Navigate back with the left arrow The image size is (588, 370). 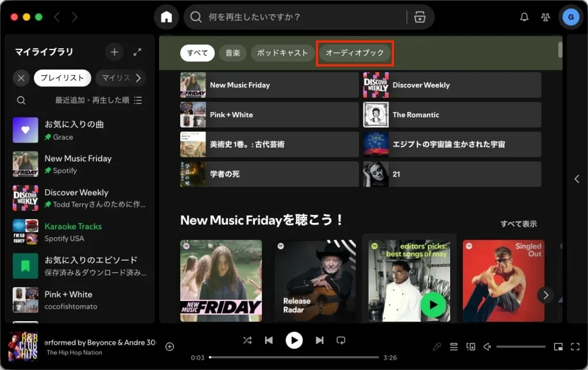[x=57, y=17]
